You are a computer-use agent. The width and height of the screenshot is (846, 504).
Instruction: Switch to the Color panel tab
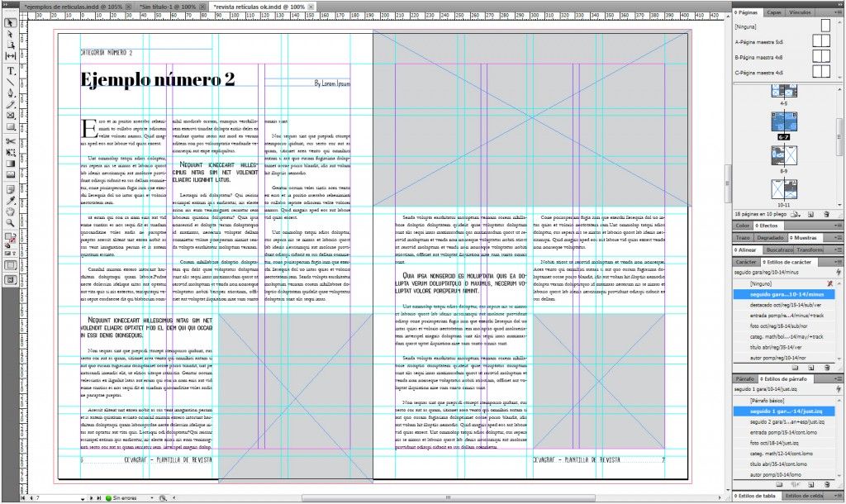coord(743,226)
